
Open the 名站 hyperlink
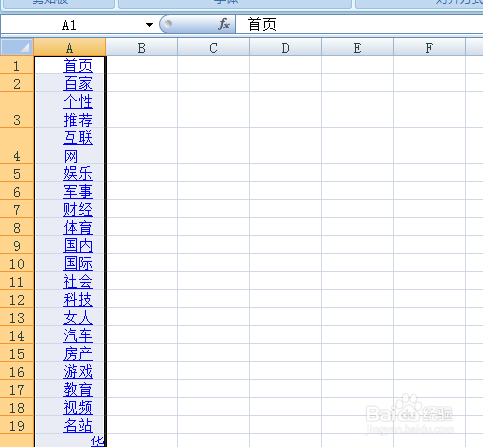(x=78, y=425)
